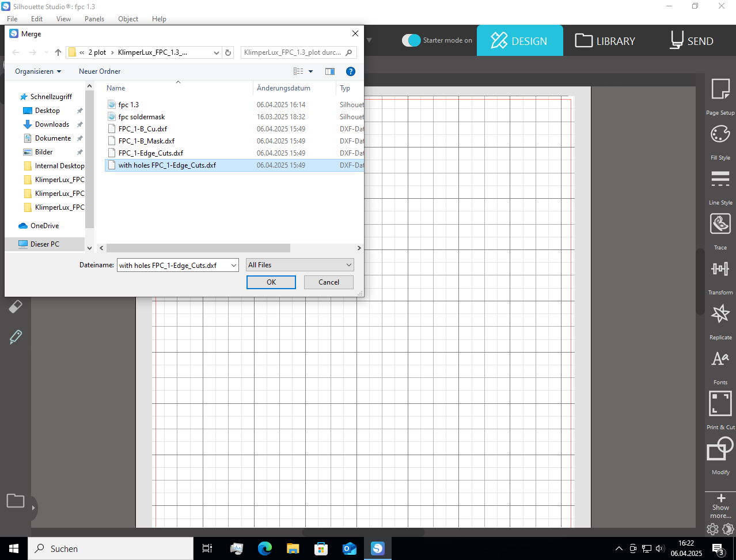Open the Windows Start menu

click(14, 548)
